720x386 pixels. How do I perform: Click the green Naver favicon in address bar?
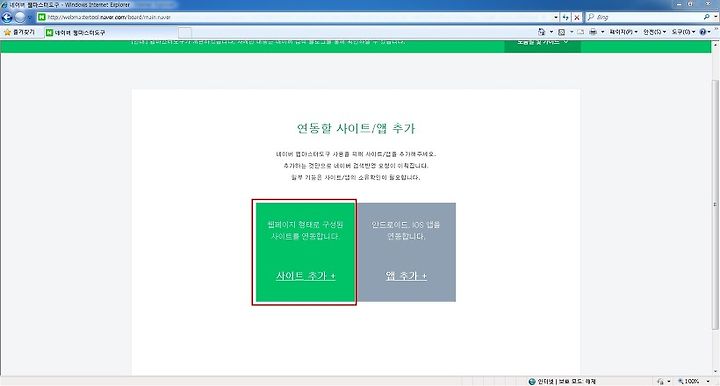tap(42, 17)
